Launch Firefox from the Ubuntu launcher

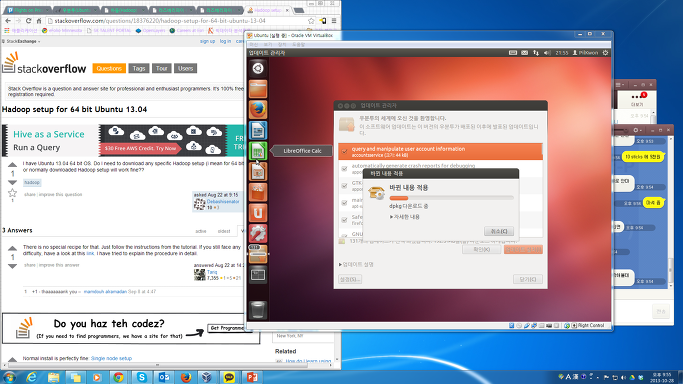(x=258, y=110)
